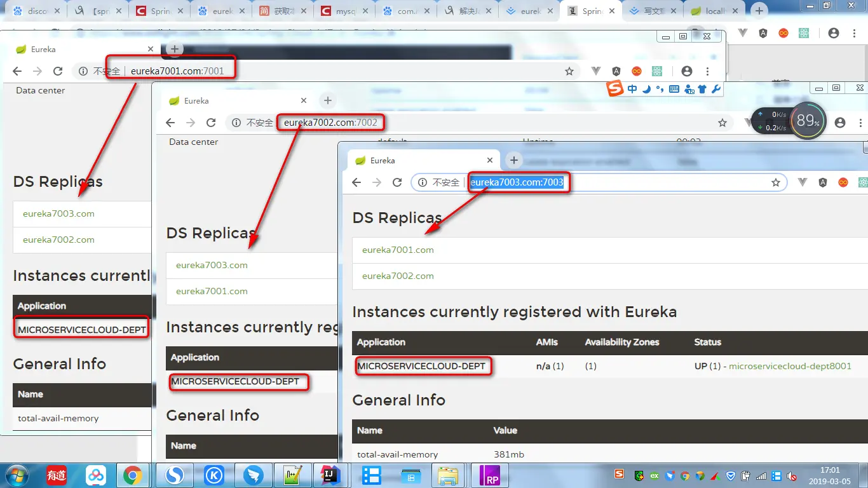Viewport: 868px width, 488px height.
Task: Open React devtools extension in eureka7001 window
Action: pyautogui.click(x=656, y=71)
